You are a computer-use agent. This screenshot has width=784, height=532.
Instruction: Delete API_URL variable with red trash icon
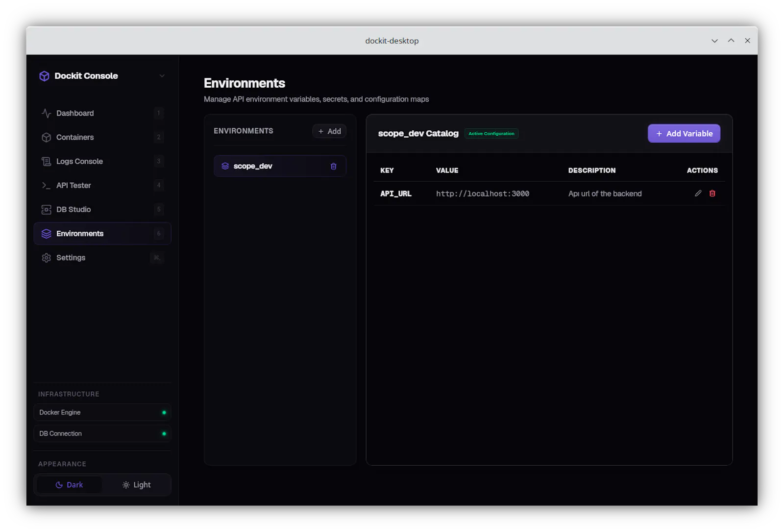(x=712, y=193)
